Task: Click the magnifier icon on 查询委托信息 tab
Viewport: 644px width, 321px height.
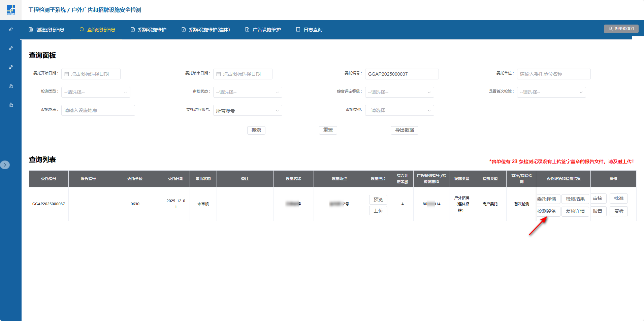Action: point(82,30)
